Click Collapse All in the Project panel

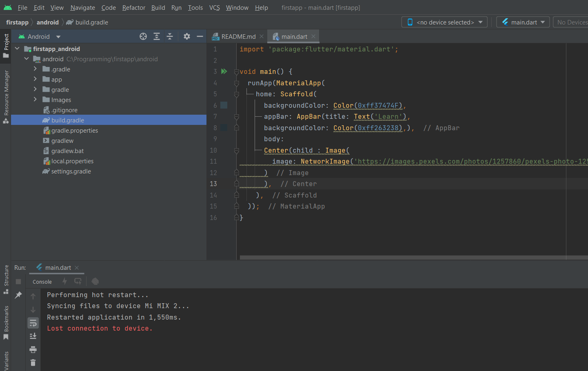pyautogui.click(x=170, y=36)
